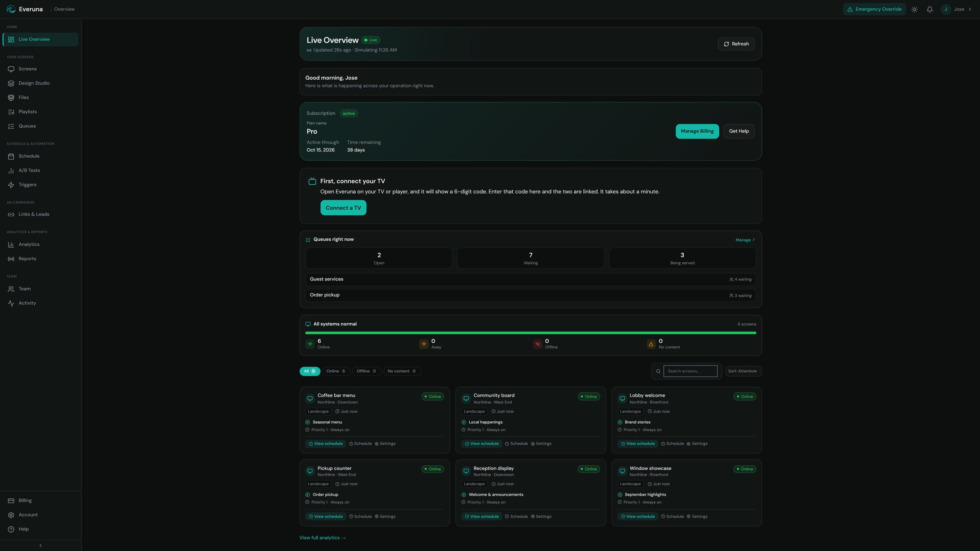Activate the Emergency Override button

point(874,9)
